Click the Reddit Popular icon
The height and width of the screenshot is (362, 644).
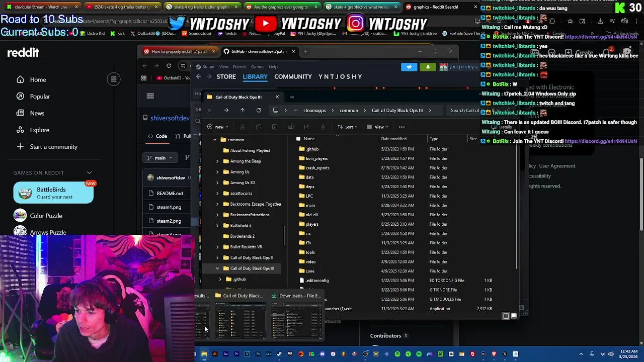20,96
